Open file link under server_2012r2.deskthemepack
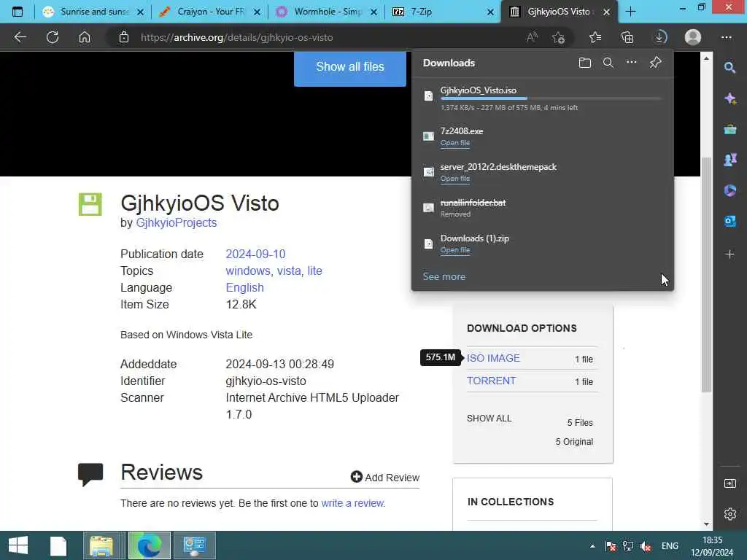Image resolution: width=747 pixels, height=560 pixels. coord(455,179)
